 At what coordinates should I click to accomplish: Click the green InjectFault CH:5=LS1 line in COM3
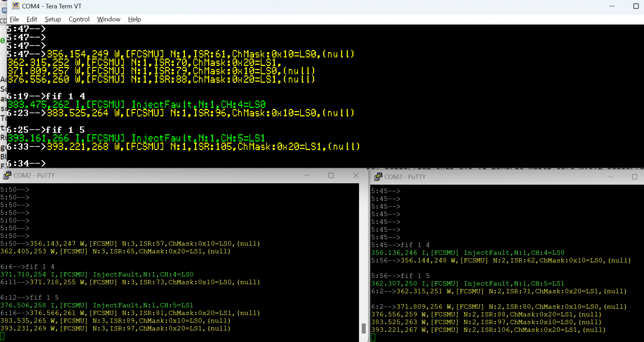point(468,283)
